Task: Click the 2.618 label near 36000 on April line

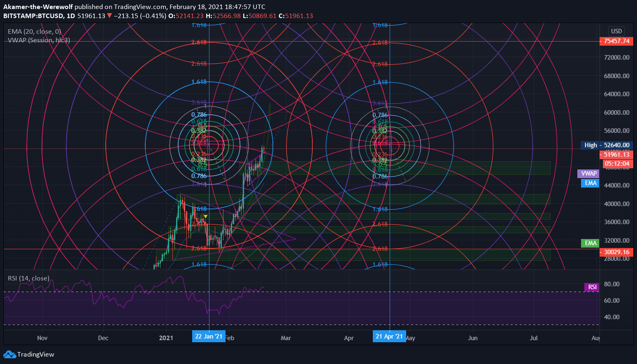Action: [380, 224]
